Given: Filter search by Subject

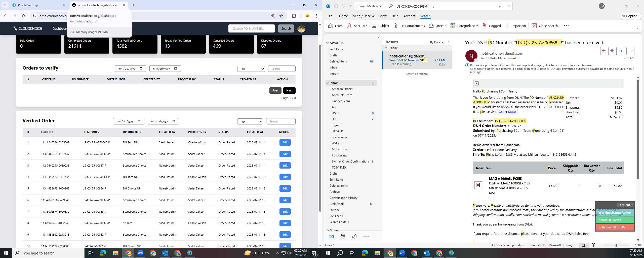Looking at the screenshot, I should [380, 26].
